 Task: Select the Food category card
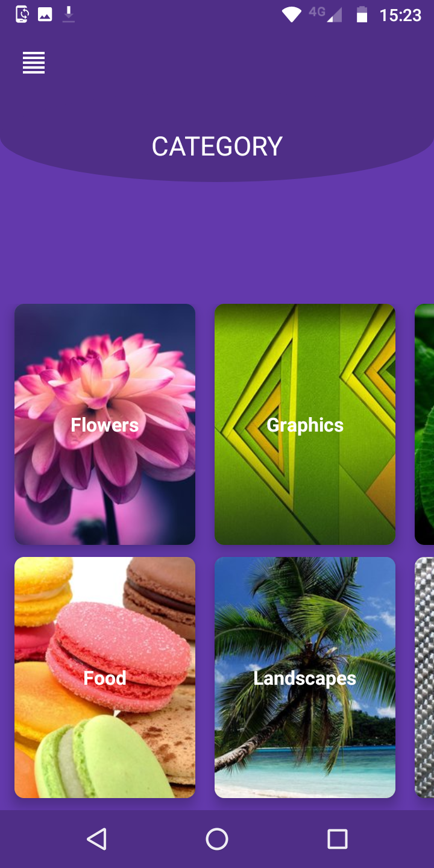point(105,678)
